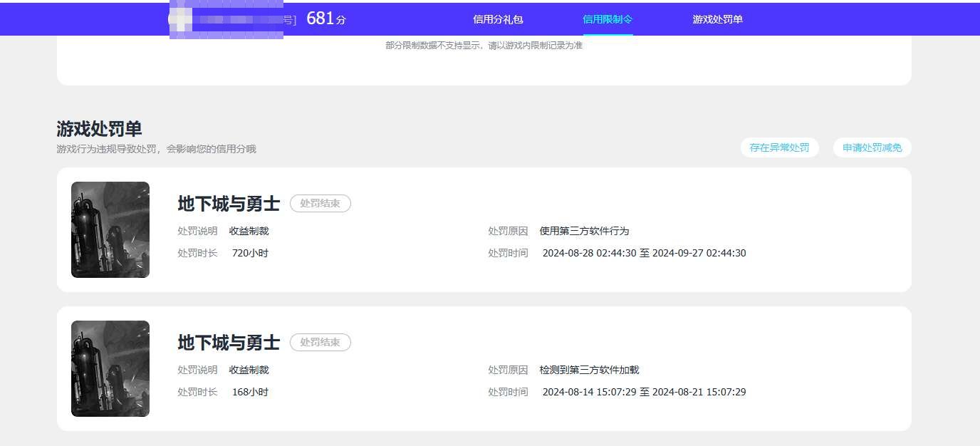980x446 pixels.
Task: Click the 申请处罚减免 button
Action: click(872, 147)
